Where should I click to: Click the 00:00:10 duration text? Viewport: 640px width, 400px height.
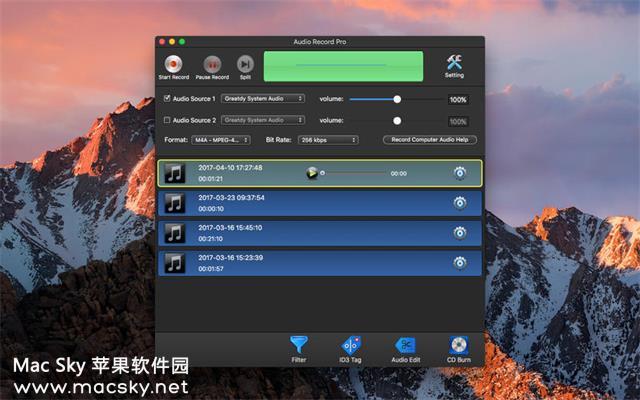[x=211, y=209]
